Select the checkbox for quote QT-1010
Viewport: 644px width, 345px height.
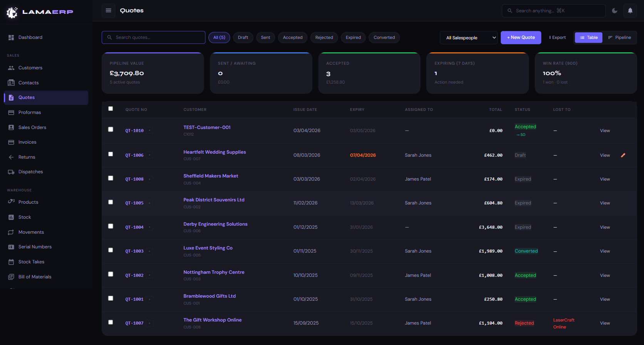(111, 129)
